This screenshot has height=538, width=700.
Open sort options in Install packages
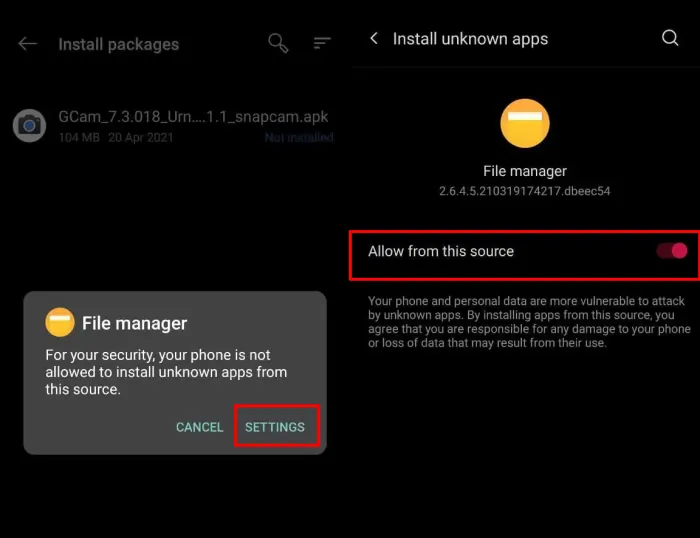click(x=321, y=43)
